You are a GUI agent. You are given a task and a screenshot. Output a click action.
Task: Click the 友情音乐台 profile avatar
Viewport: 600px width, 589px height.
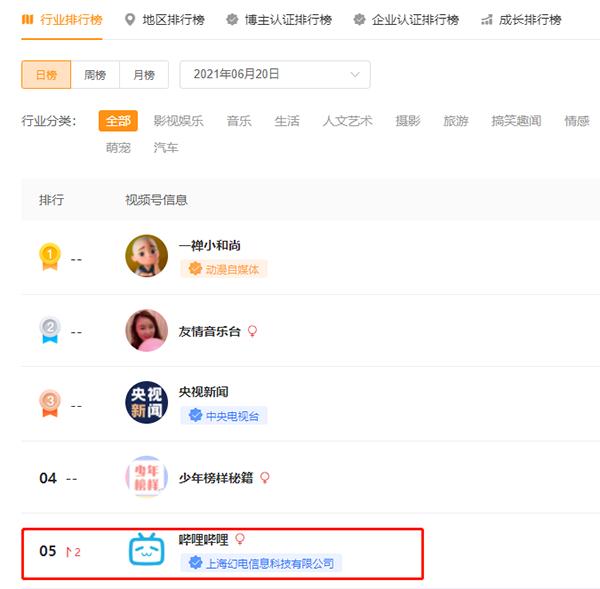pyautogui.click(x=146, y=330)
